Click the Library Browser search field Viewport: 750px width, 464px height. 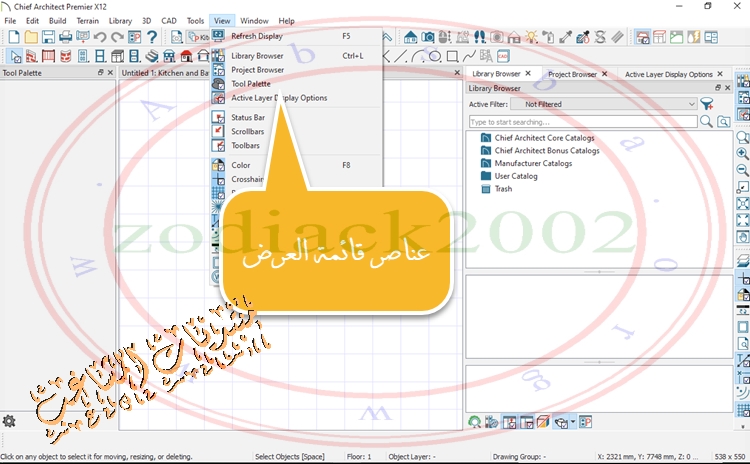pos(583,122)
